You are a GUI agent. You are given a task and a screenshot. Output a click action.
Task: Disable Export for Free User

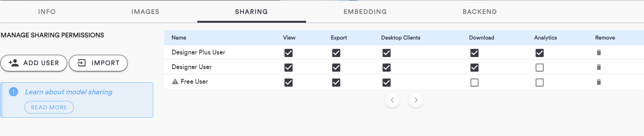tap(336, 83)
